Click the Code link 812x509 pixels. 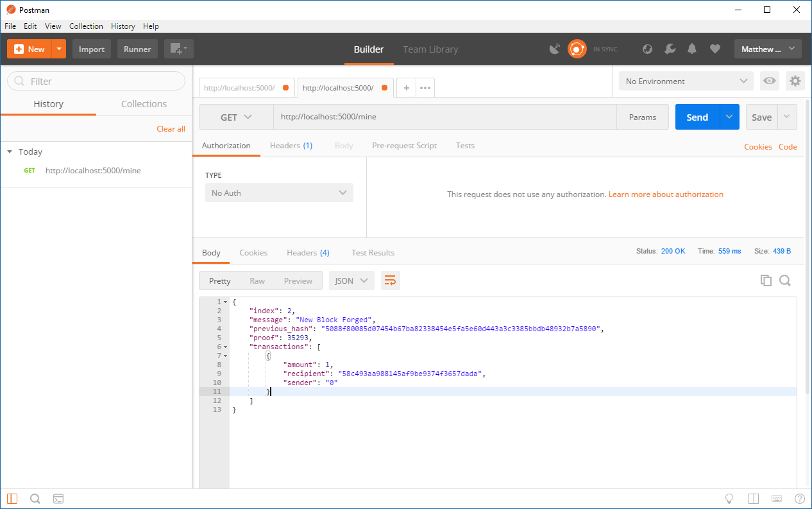coord(788,147)
